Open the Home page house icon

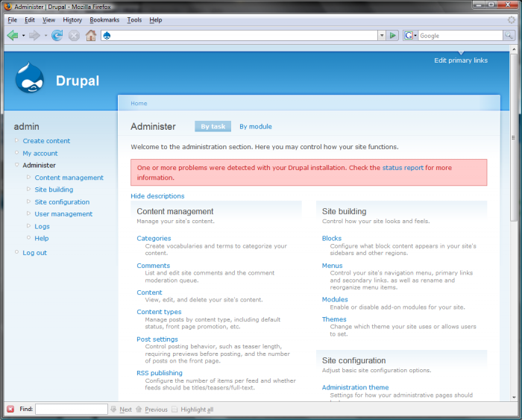tap(91, 35)
